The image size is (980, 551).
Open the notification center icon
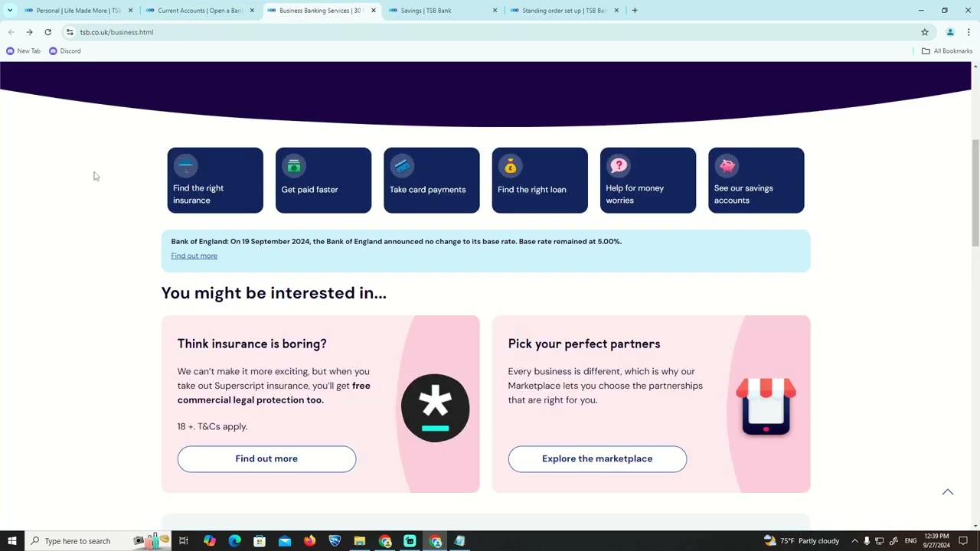(x=964, y=541)
